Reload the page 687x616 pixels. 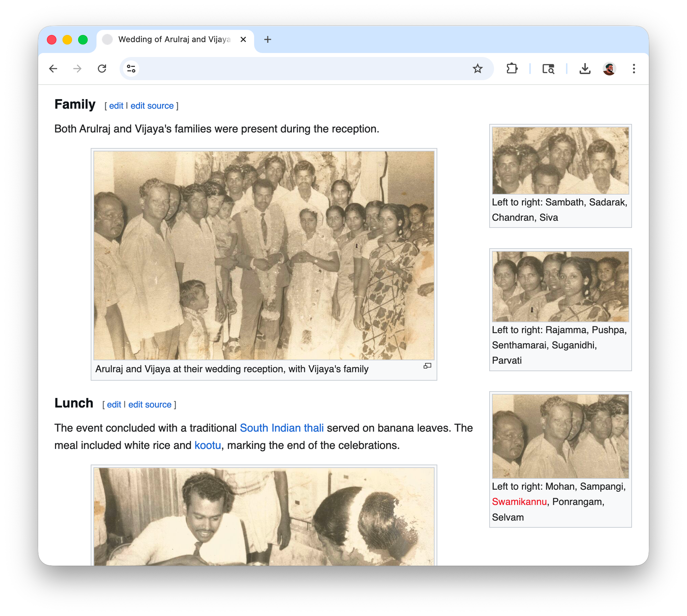102,69
